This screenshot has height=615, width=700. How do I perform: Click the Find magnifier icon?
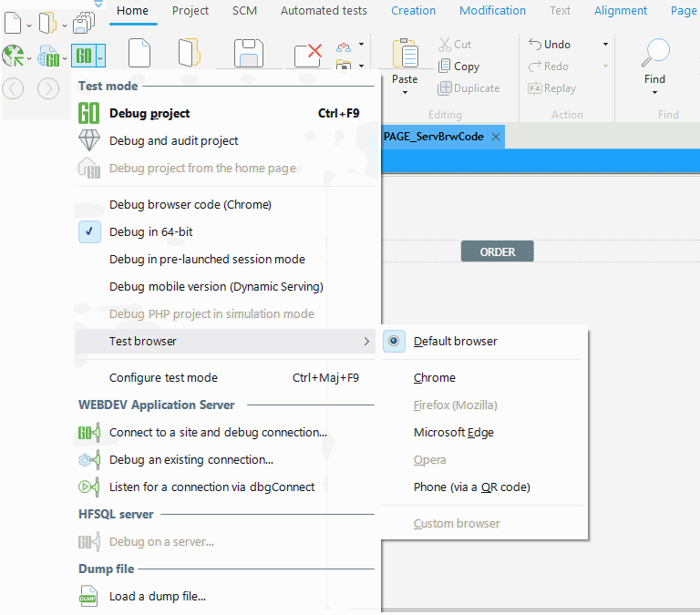pos(655,53)
